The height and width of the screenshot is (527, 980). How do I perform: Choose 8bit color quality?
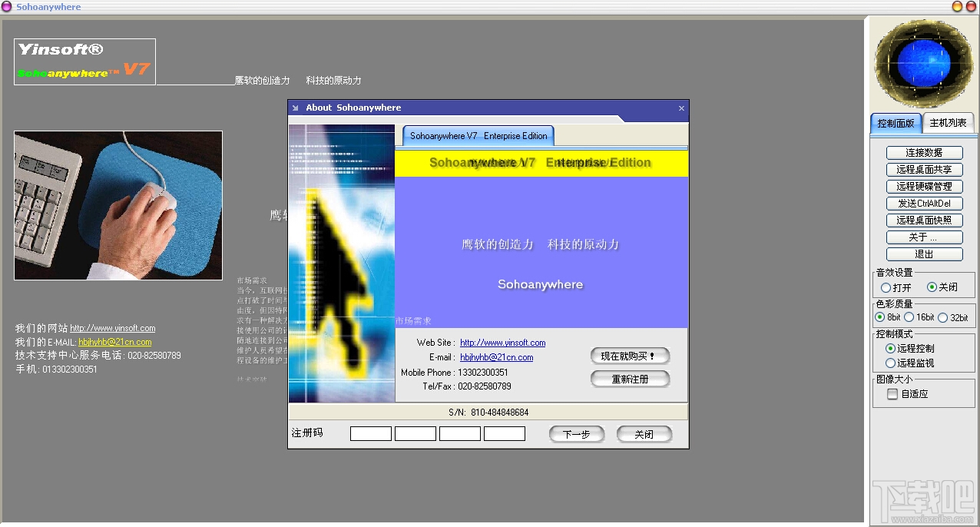coord(888,317)
